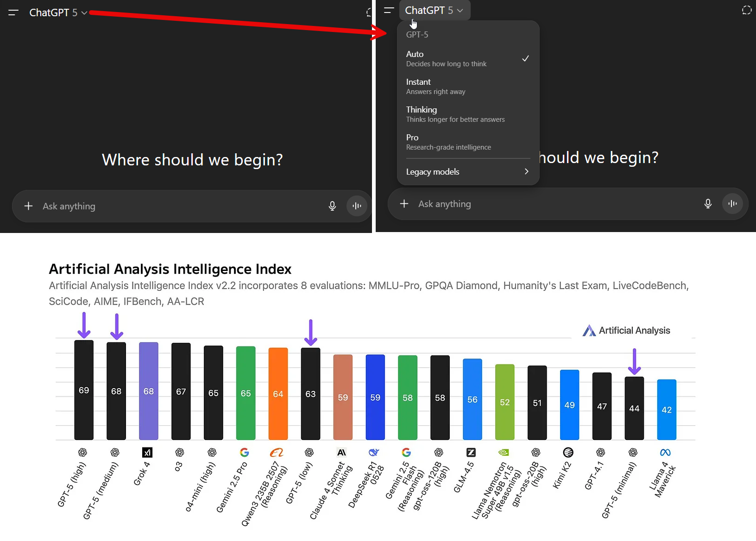Click the Claude 4 Sonnet Anthropic logo

click(x=342, y=453)
